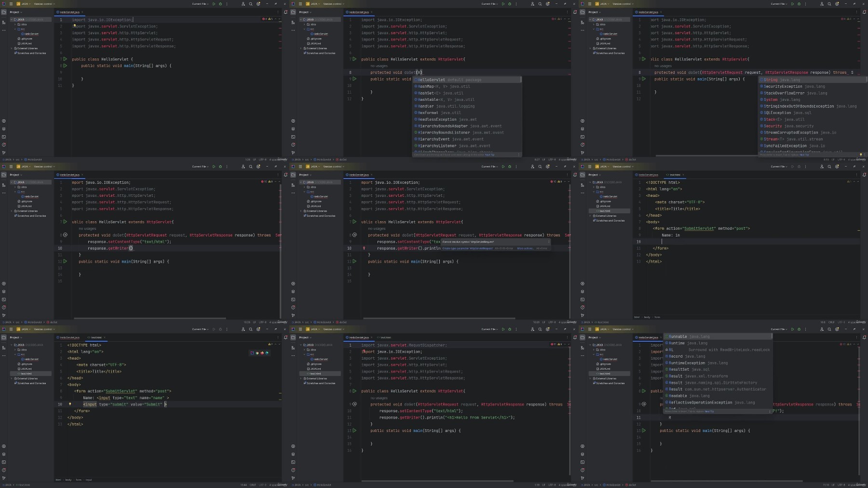Open Problems tool icon in Runnable popup window sidebar
The height and width of the screenshot is (488, 868).
583,470
